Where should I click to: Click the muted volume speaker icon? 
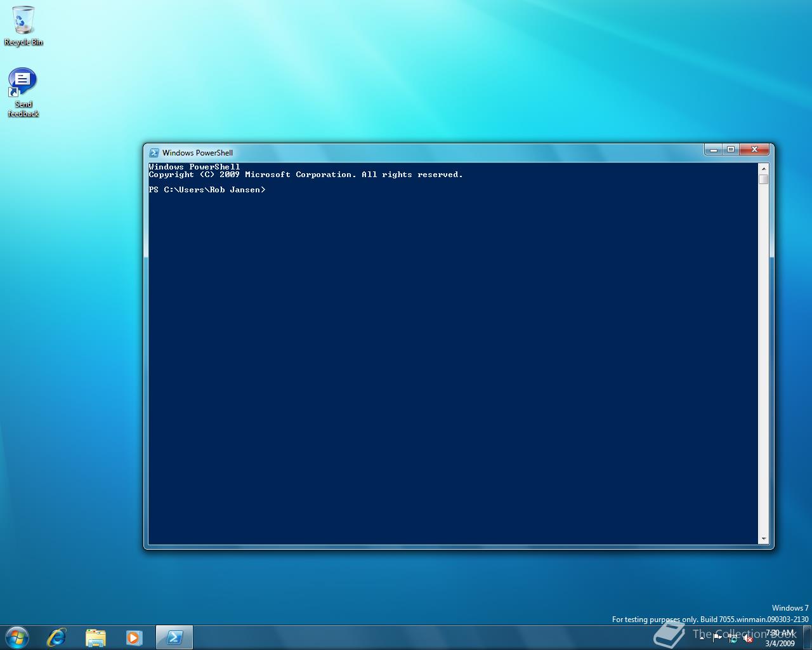pyautogui.click(x=748, y=639)
